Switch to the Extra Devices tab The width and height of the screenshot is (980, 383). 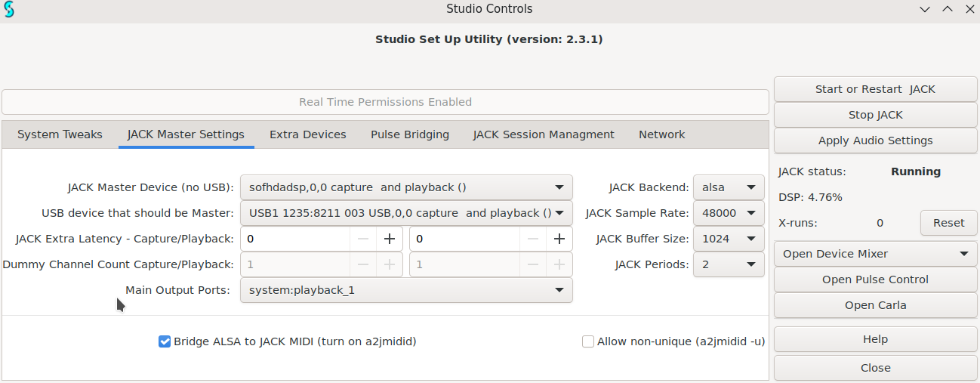(307, 134)
